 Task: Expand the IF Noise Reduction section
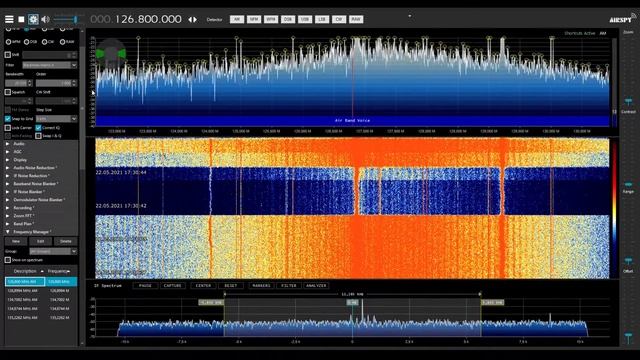[31, 176]
